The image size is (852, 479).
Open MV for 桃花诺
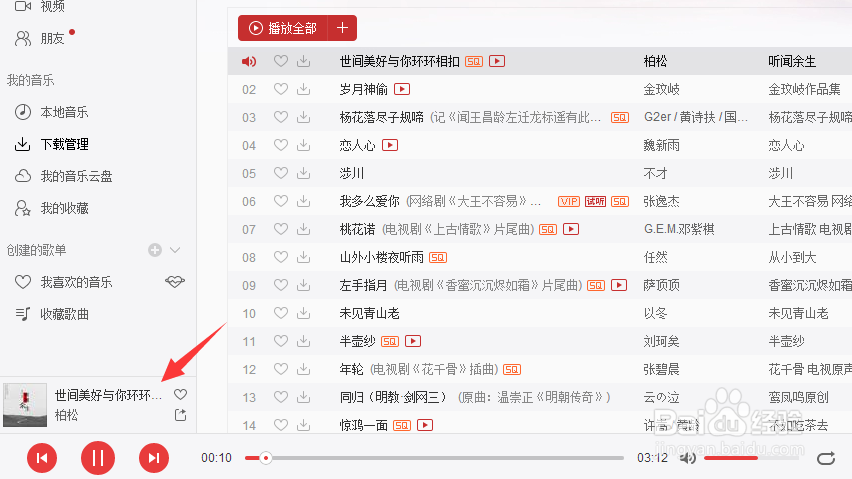(x=571, y=229)
